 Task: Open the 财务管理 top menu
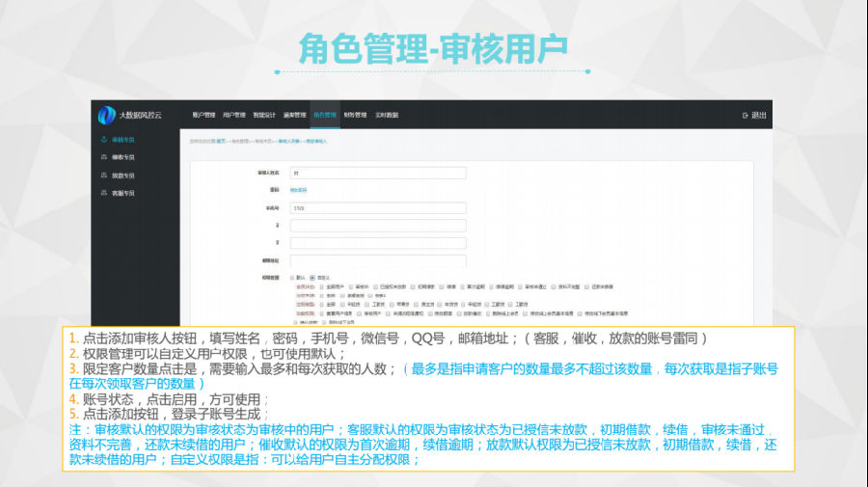coord(355,115)
